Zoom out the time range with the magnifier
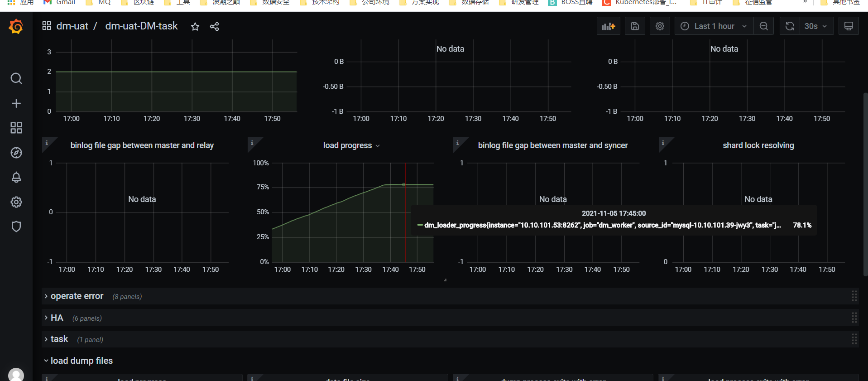Image resolution: width=868 pixels, height=381 pixels. point(764,26)
